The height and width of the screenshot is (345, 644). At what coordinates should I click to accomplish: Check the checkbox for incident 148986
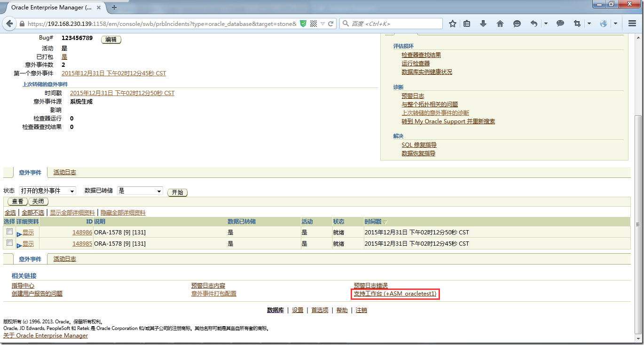point(9,232)
